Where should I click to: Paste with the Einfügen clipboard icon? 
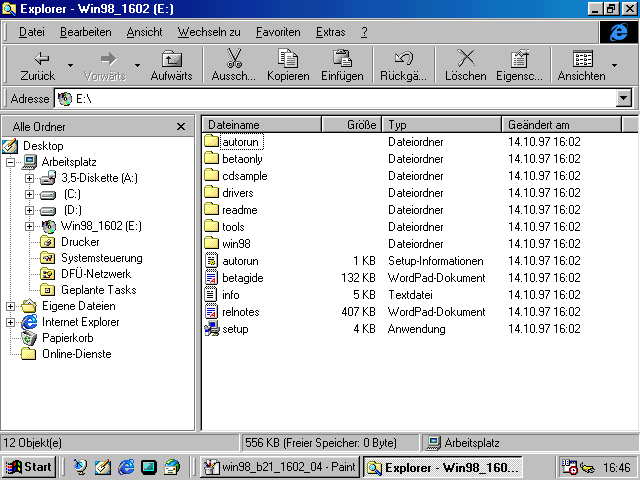[342, 65]
